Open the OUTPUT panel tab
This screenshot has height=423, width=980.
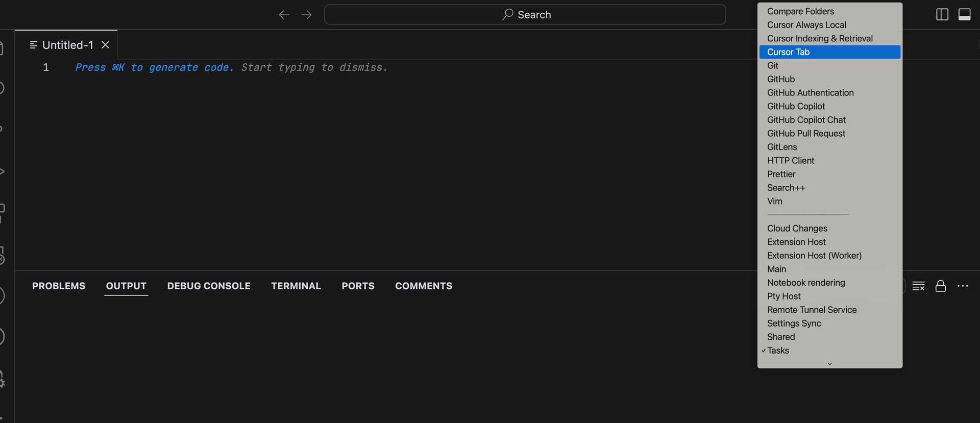point(126,286)
